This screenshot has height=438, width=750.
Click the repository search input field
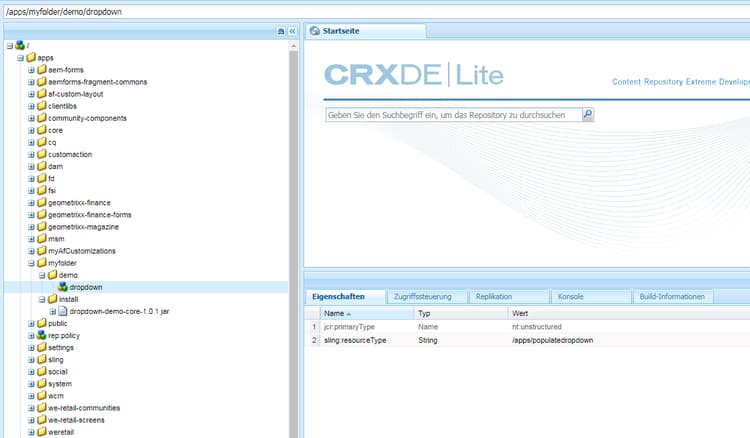click(454, 115)
